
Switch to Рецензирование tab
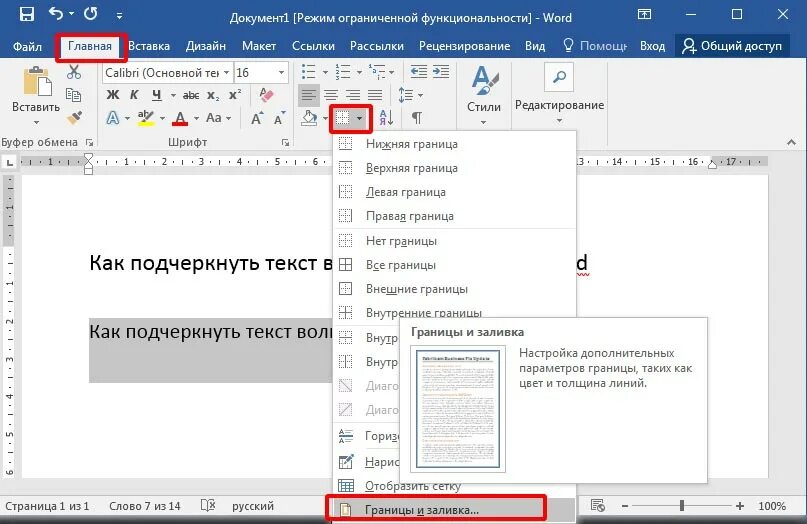(x=464, y=46)
